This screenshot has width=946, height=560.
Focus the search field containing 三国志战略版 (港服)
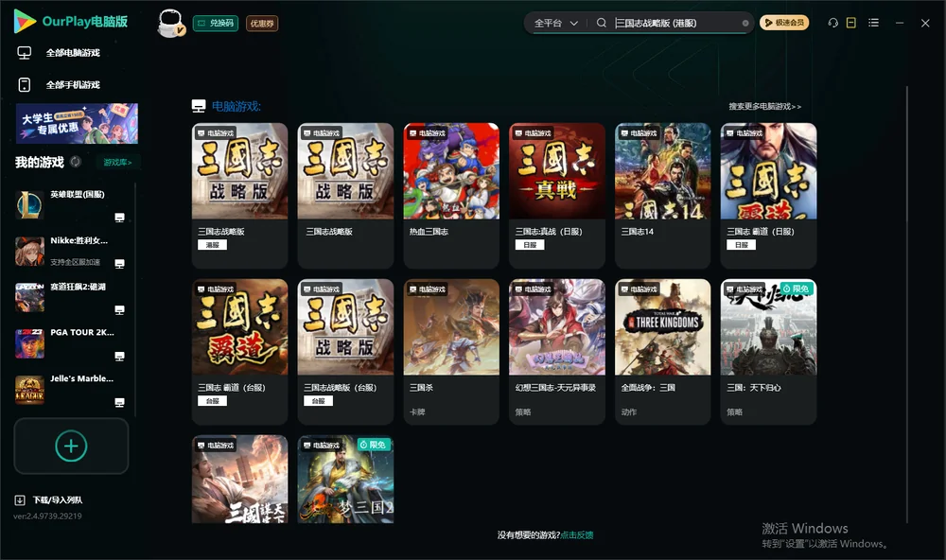coord(677,23)
